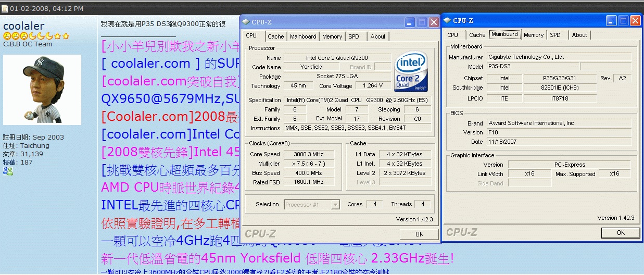Show the About tab in left CPU-Z window
The width and height of the screenshot is (644, 275).
pos(378,36)
